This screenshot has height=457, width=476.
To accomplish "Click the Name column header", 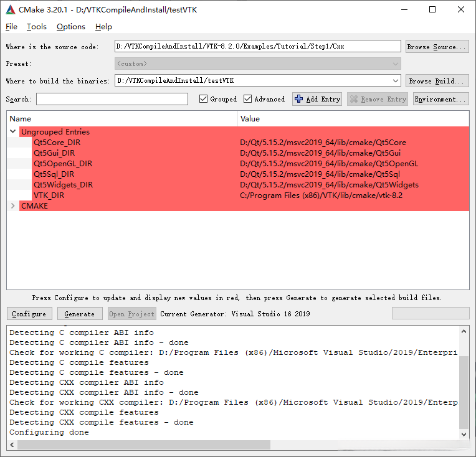I will tap(122, 119).
